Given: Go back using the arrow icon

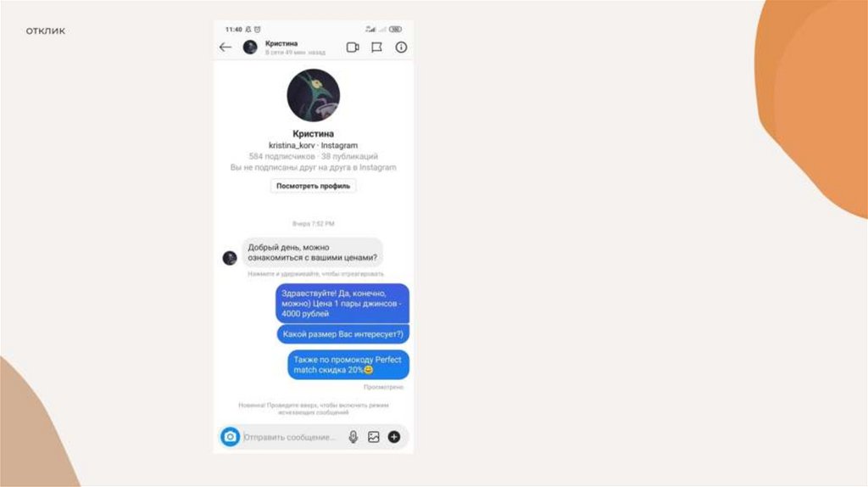Looking at the screenshot, I should [x=225, y=48].
